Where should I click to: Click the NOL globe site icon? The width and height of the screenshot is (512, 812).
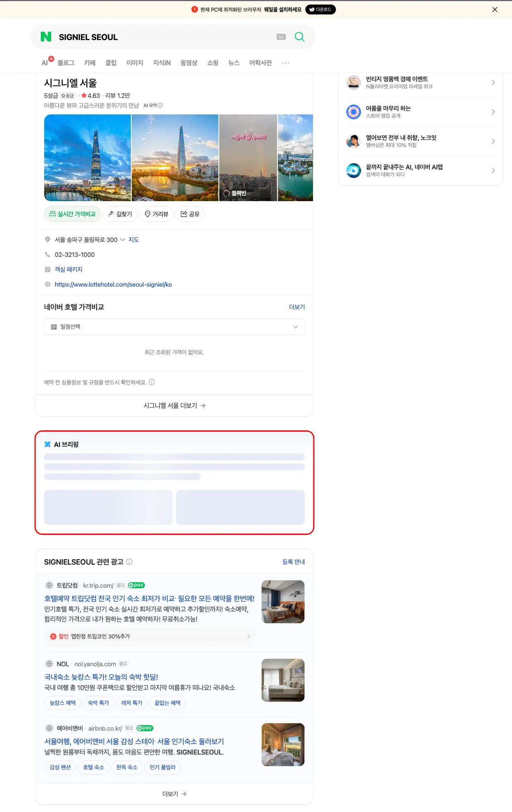tap(49, 664)
